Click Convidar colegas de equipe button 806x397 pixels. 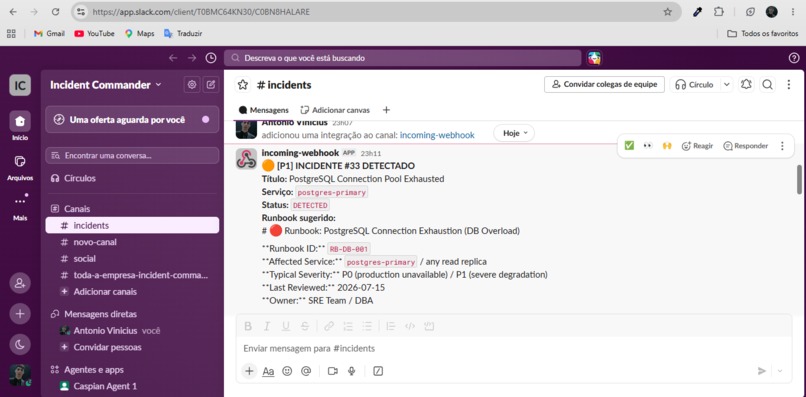[604, 84]
